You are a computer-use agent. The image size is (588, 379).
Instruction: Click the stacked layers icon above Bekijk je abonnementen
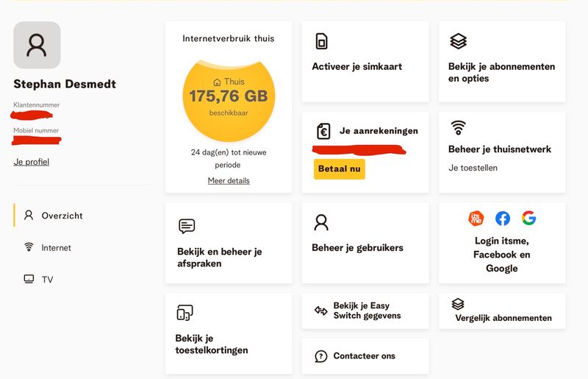(458, 41)
